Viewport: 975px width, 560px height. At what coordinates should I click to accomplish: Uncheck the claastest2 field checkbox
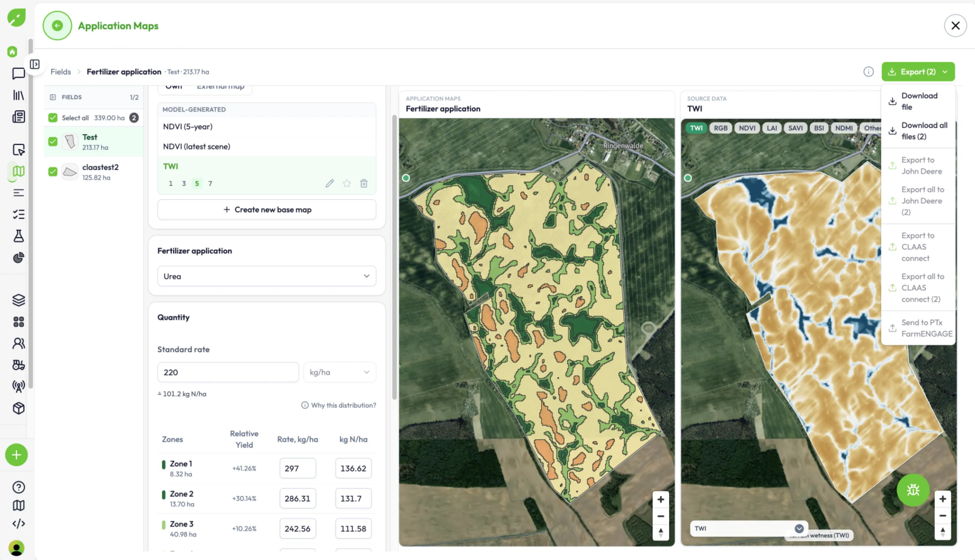tap(53, 171)
